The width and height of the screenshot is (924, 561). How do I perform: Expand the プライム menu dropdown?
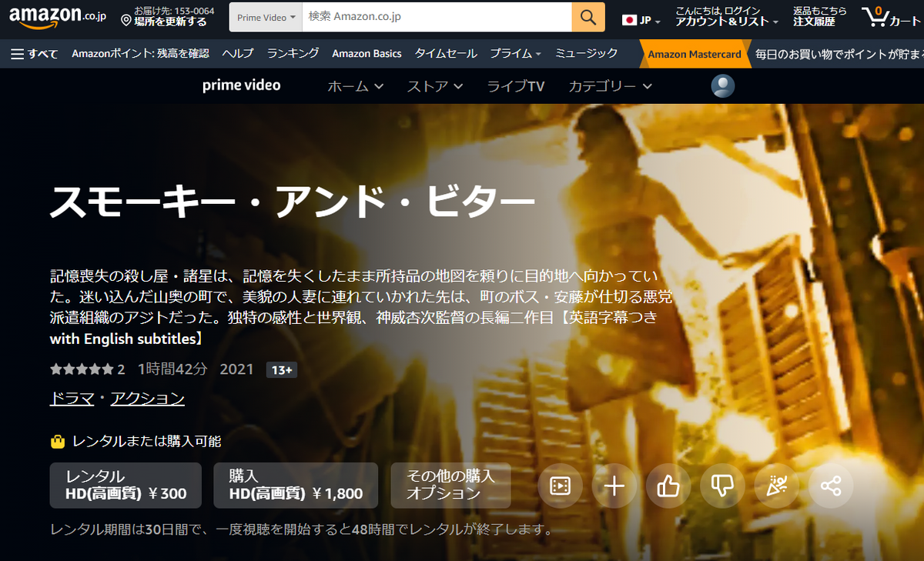pyautogui.click(x=515, y=54)
